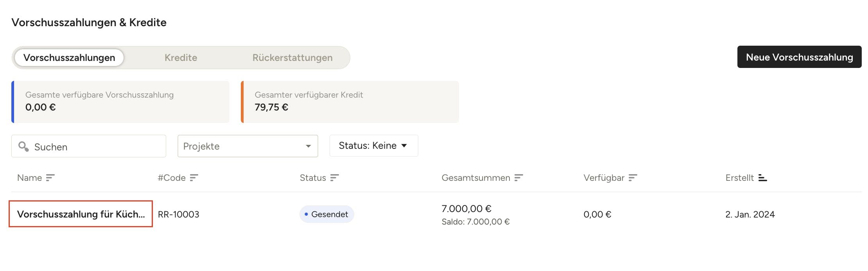The height and width of the screenshot is (271, 868).
Task: Switch to the Vorschusszahlungen tab
Action: (x=69, y=58)
